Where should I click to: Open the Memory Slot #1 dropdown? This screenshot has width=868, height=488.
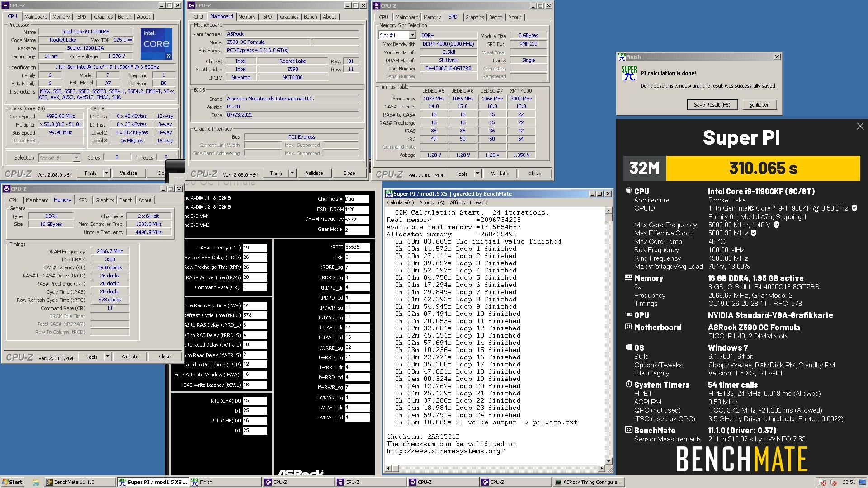click(412, 35)
